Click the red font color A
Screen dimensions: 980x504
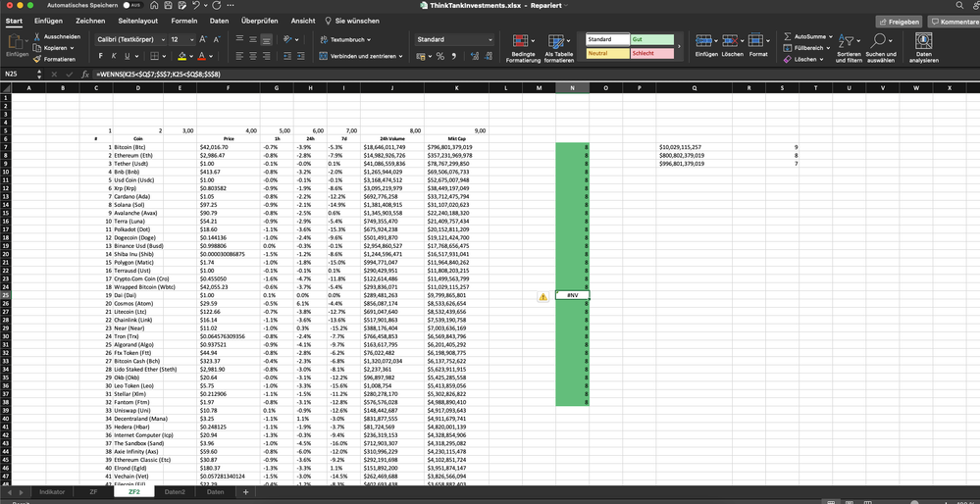click(x=201, y=56)
